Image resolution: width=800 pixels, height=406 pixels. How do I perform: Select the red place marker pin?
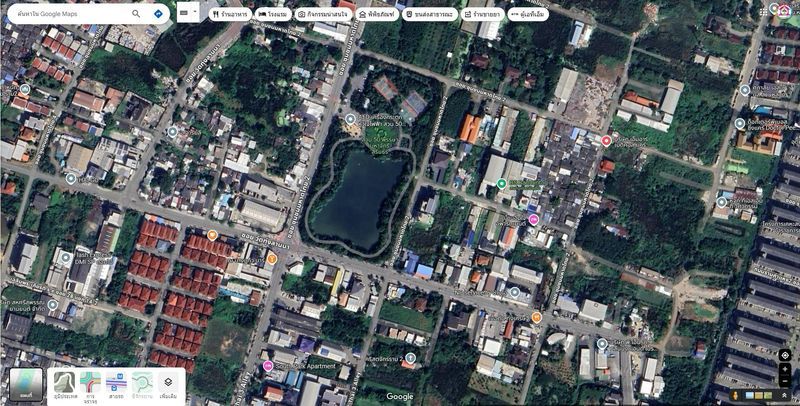click(606, 141)
